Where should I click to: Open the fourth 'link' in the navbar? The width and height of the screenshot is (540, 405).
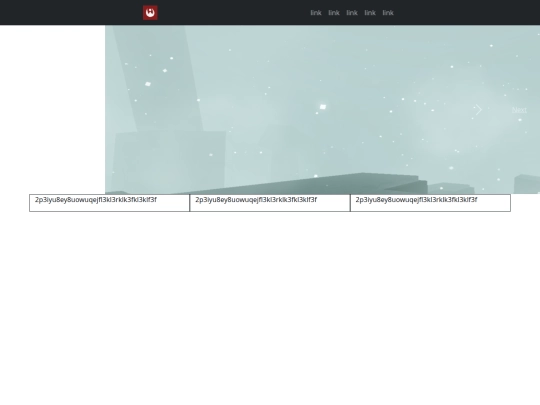[x=370, y=13]
